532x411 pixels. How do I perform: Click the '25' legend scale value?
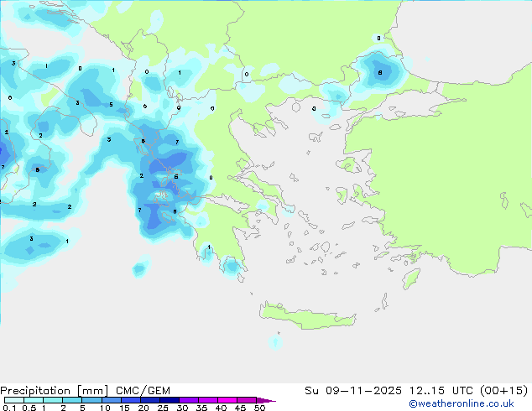click(163, 408)
